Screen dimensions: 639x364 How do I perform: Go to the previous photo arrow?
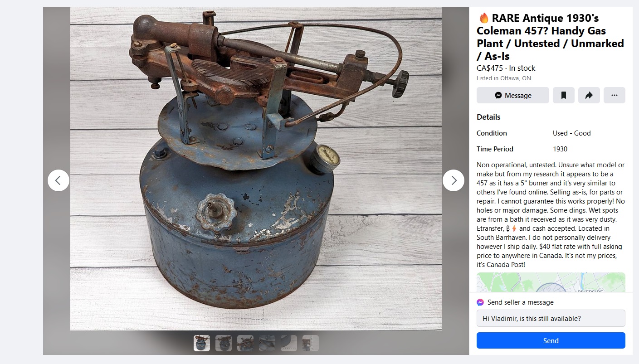(59, 180)
